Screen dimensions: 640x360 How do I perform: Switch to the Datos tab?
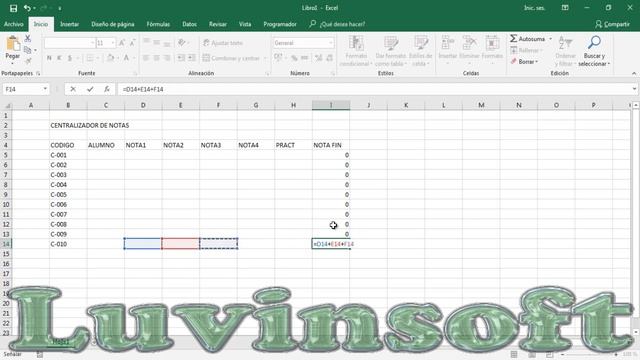(189, 24)
